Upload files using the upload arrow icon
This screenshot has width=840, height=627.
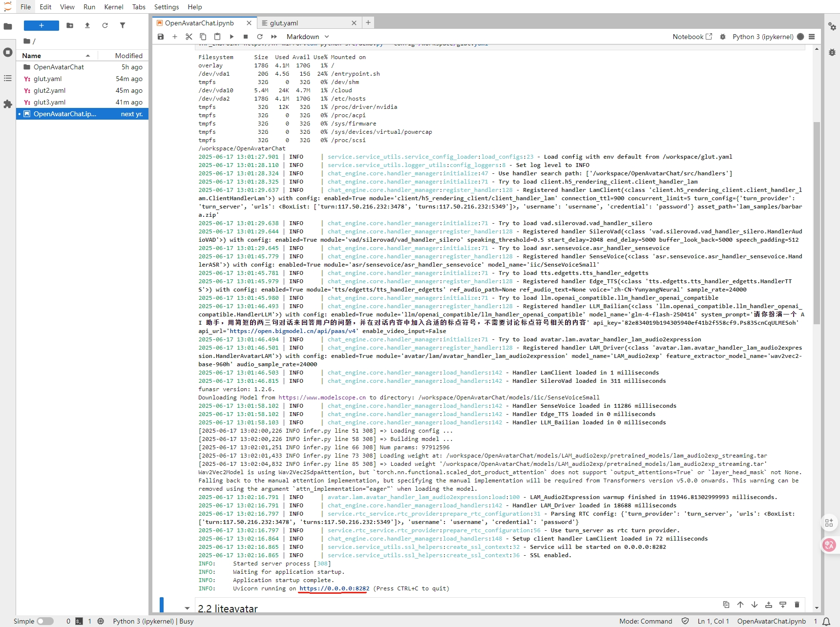(x=87, y=25)
